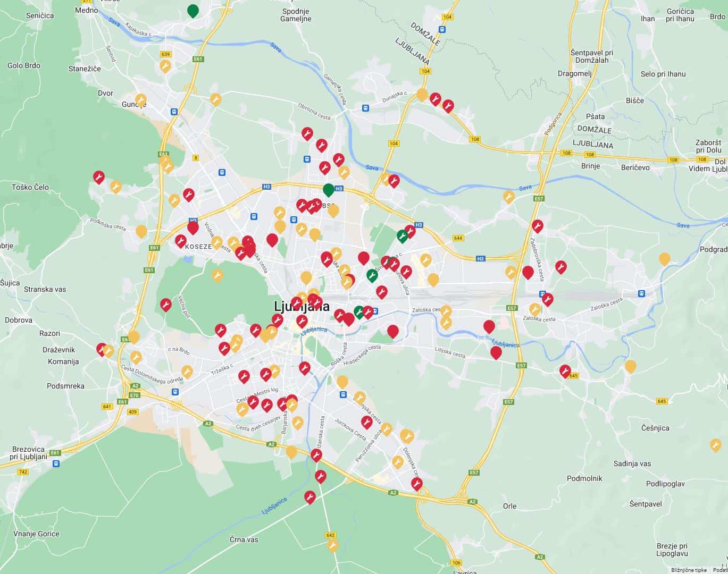Image resolution: width=728 pixels, height=574 pixels.
Task: Select the train station icon on eastern Zaloška cesta
Action: [x=642, y=293]
